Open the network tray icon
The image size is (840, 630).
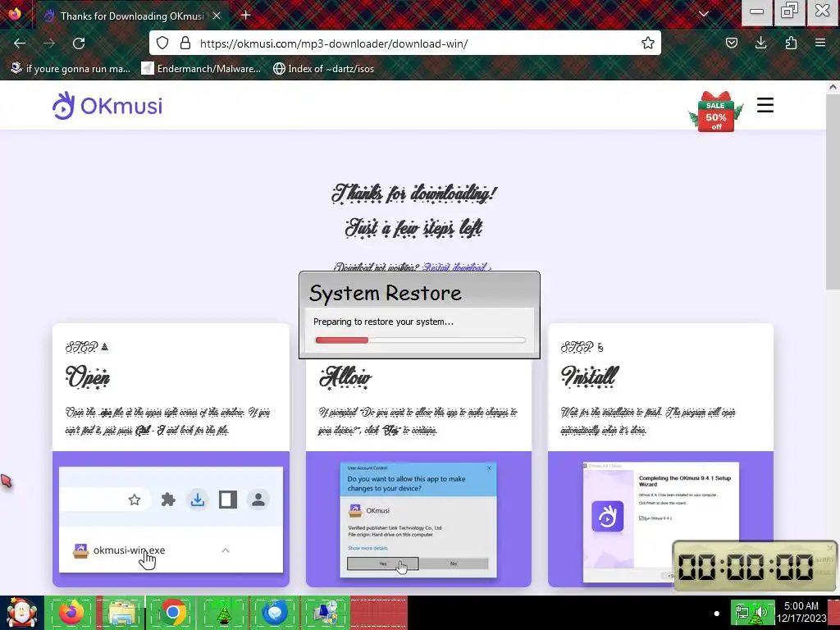point(742,612)
